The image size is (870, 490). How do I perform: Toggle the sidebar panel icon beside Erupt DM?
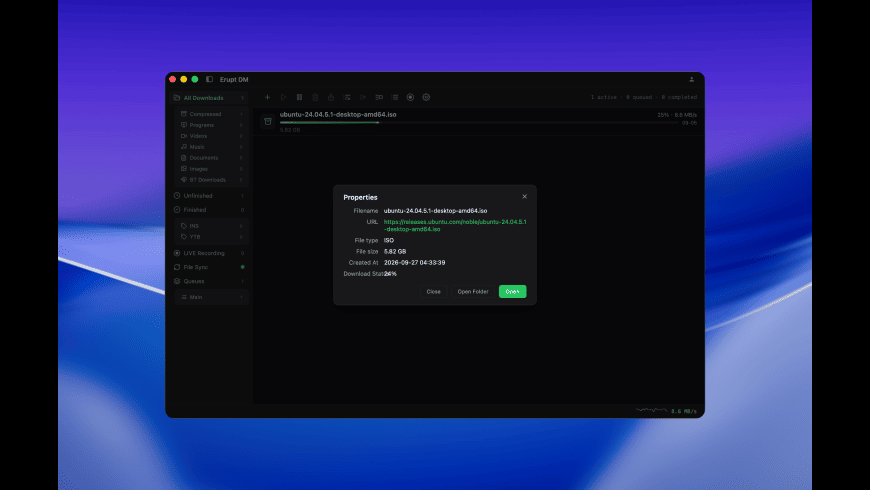click(x=209, y=79)
